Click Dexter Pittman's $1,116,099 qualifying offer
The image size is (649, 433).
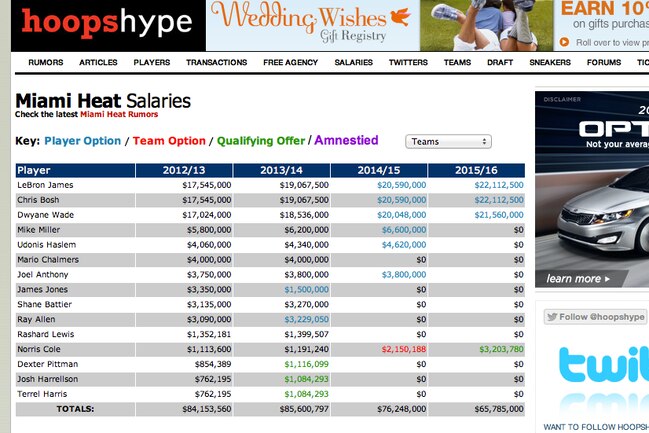pyautogui.click(x=306, y=364)
